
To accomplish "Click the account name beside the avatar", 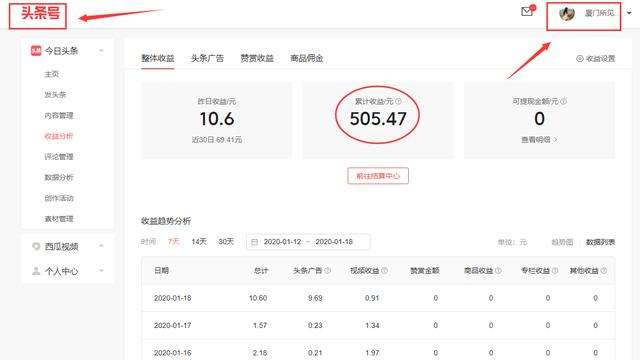I will [x=599, y=13].
